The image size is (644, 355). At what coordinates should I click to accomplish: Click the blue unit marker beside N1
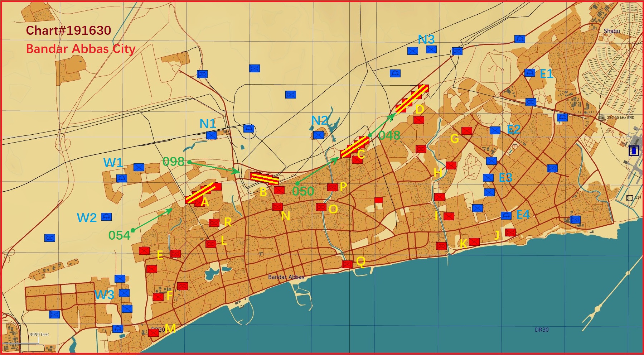[x=212, y=135]
